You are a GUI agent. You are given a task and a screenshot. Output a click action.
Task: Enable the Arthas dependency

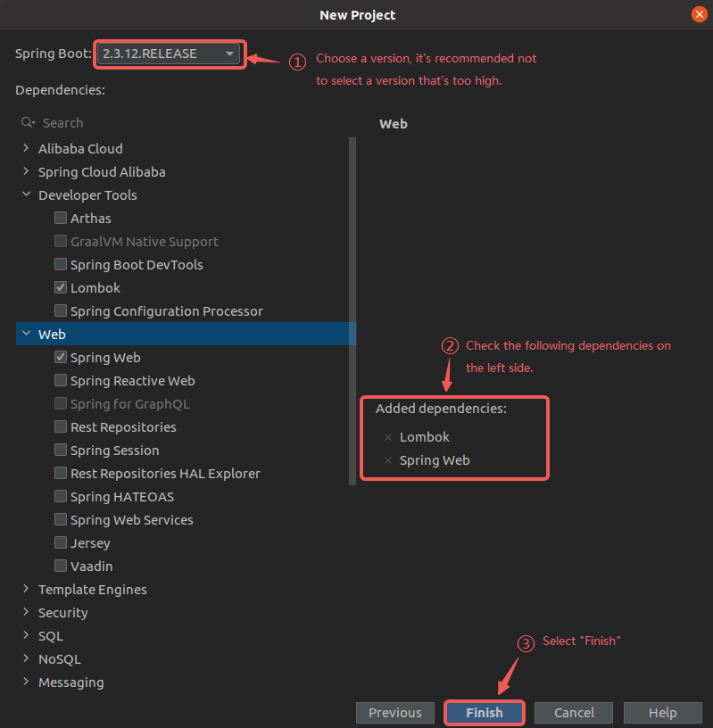coord(61,219)
